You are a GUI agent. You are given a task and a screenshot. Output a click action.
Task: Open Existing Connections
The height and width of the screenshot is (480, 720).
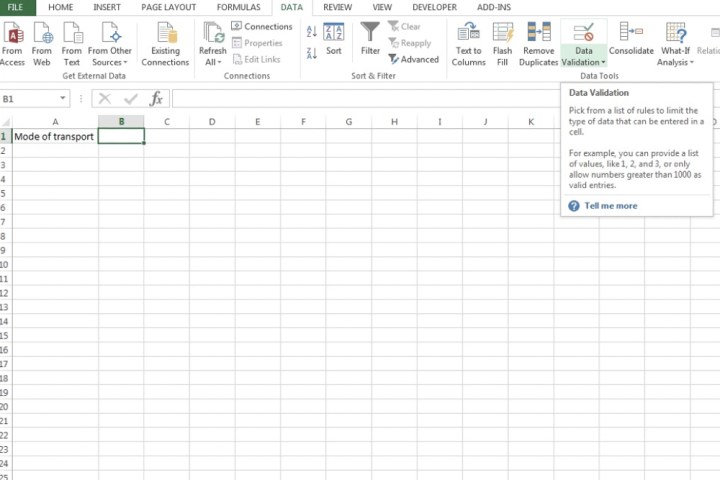click(x=165, y=34)
